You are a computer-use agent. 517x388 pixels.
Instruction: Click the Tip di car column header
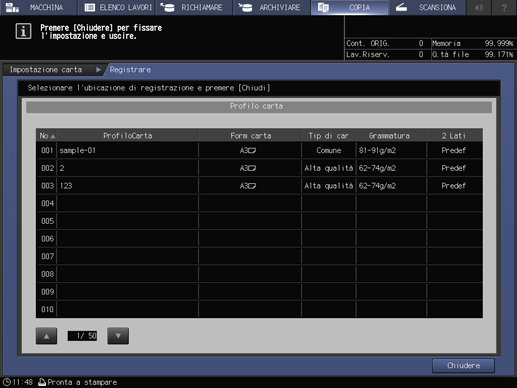point(329,136)
